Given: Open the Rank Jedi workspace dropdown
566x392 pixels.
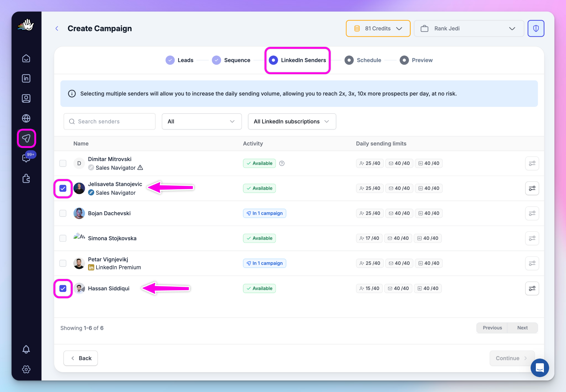Looking at the screenshot, I should pyautogui.click(x=469, y=28).
